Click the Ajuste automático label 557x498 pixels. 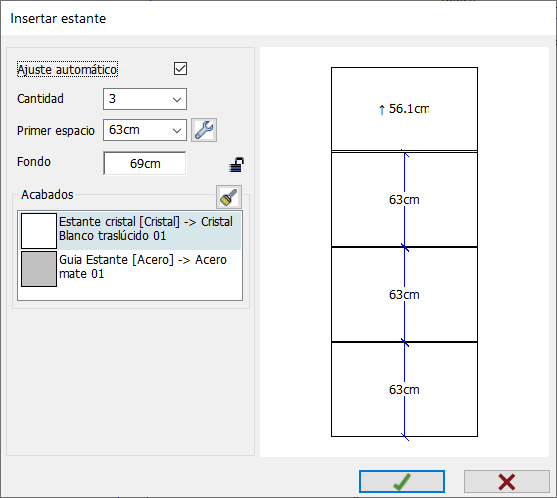[67, 69]
